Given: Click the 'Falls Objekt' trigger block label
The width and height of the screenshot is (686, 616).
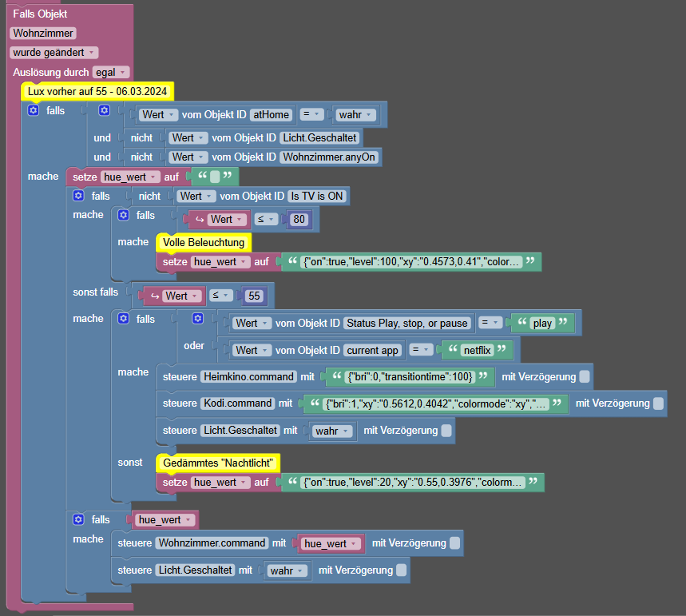Looking at the screenshot, I should (x=40, y=14).
